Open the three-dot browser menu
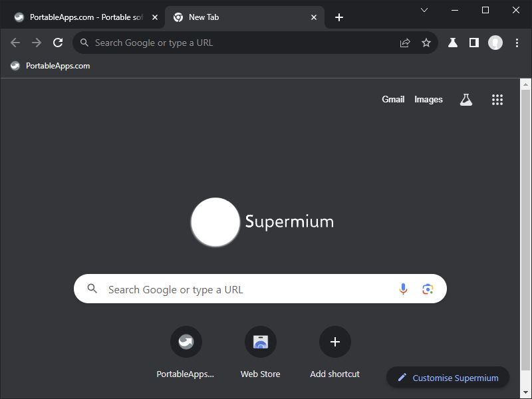Image resolution: width=532 pixels, height=399 pixels. [517, 43]
